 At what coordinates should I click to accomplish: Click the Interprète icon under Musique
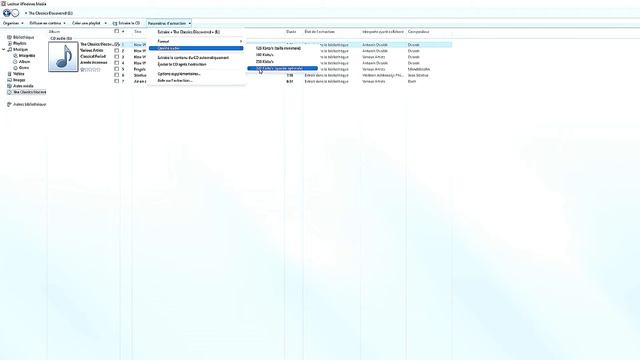coord(16,56)
